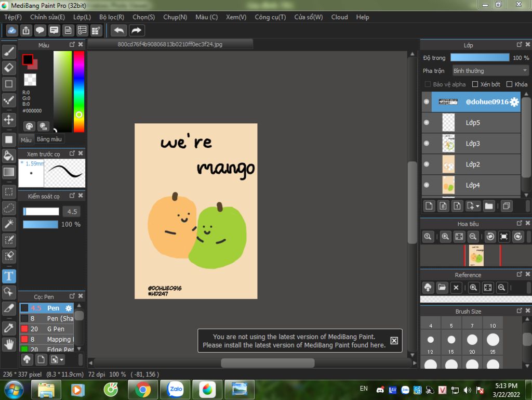Viewport: 532px width, 400px height.
Task: Hide the Lớp5 layer
Action: click(427, 123)
